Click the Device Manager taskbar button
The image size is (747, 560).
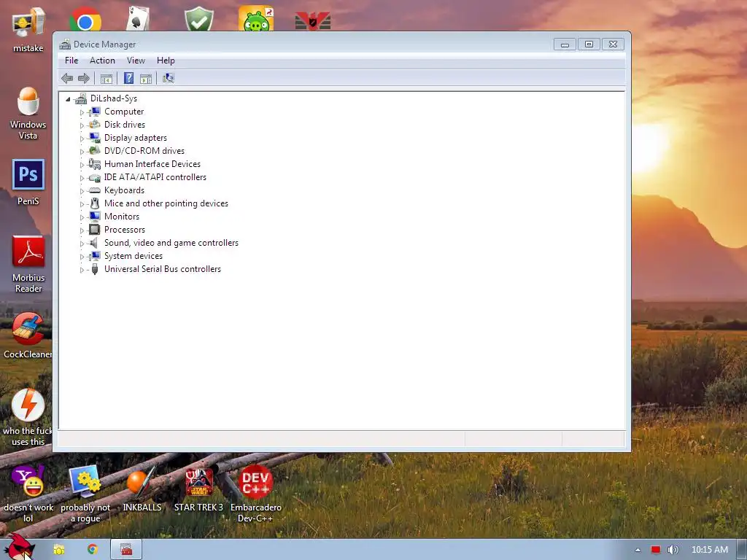point(126,550)
